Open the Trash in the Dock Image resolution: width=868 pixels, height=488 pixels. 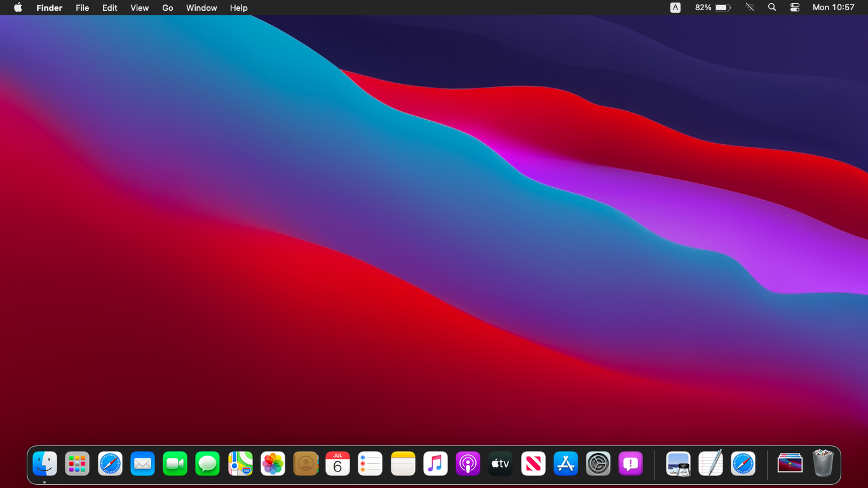point(823,463)
